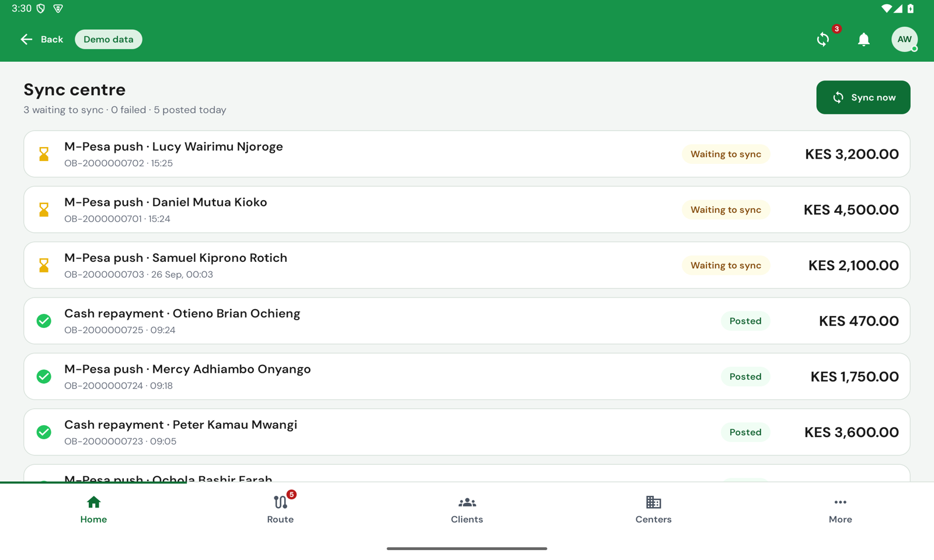
Task: Click Posted badge for Peter Kamau Mwangi
Action: coord(745,432)
